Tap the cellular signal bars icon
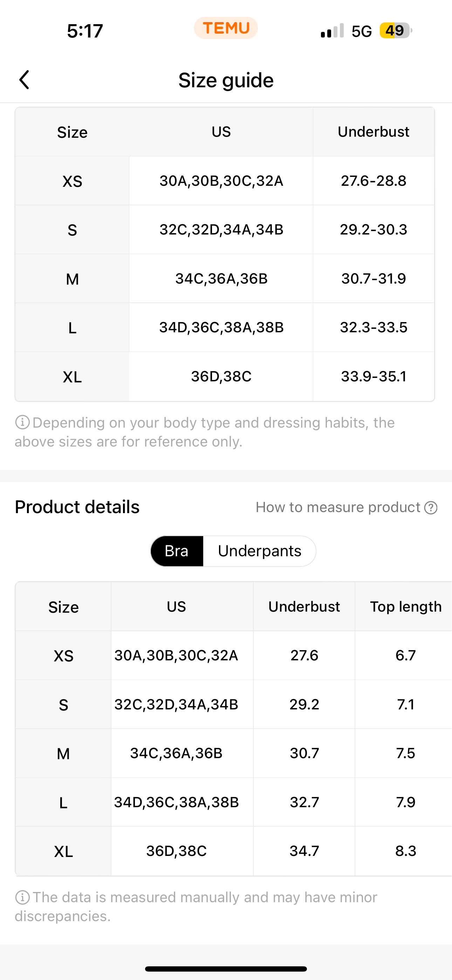This screenshot has height=980, width=452. [332, 30]
